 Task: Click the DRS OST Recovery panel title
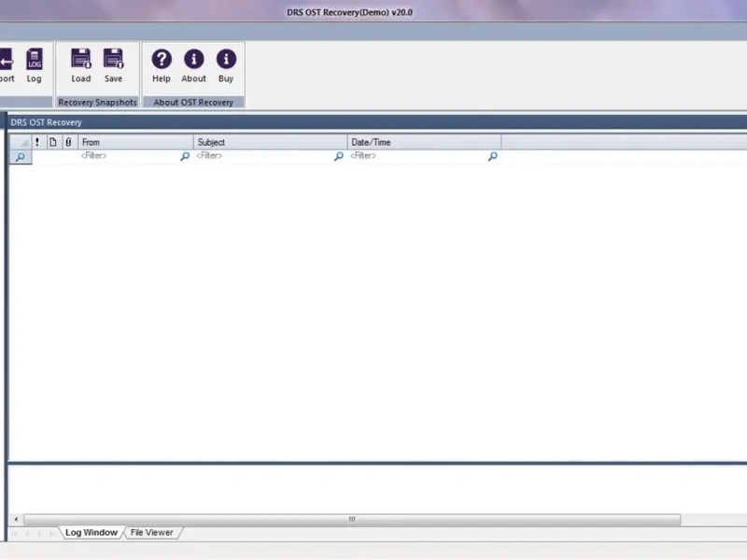pyautogui.click(x=46, y=122)
